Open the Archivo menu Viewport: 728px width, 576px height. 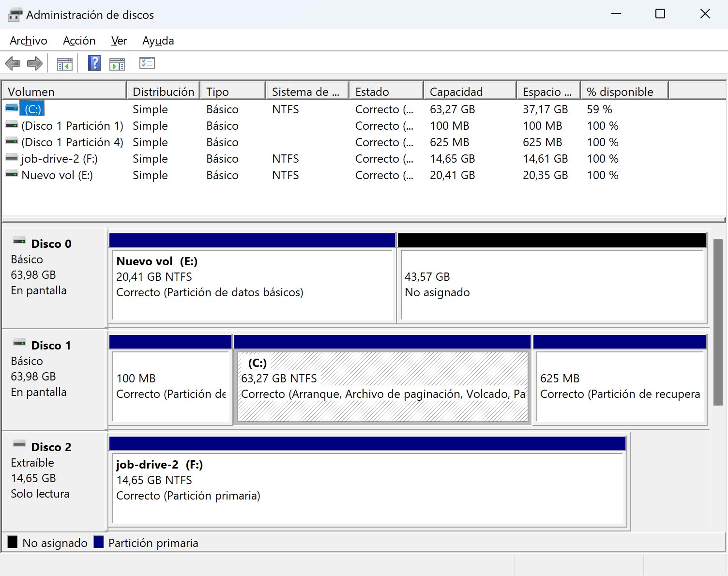[29, 41]
